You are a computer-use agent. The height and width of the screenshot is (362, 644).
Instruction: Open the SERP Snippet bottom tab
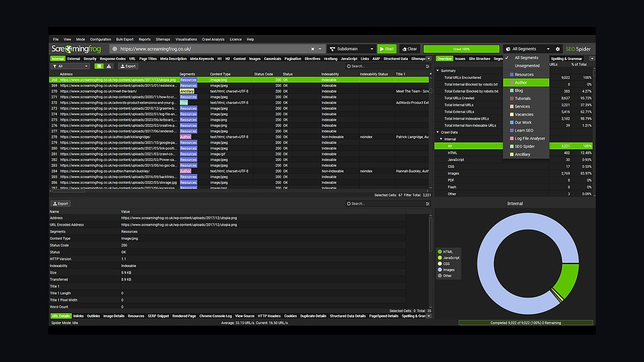(158, 316)
